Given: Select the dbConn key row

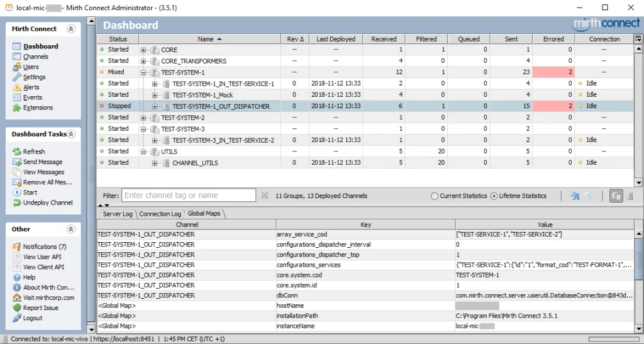Looking at the screenshot, I should pos(365,295).
